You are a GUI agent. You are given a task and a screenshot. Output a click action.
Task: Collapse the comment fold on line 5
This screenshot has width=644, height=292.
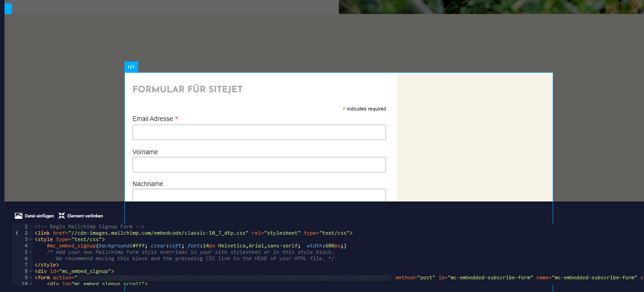(30, 252)
